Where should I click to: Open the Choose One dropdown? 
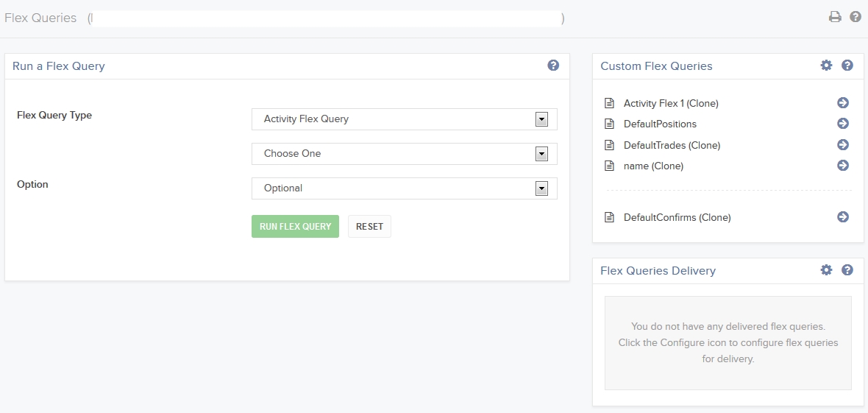[541, 154]
